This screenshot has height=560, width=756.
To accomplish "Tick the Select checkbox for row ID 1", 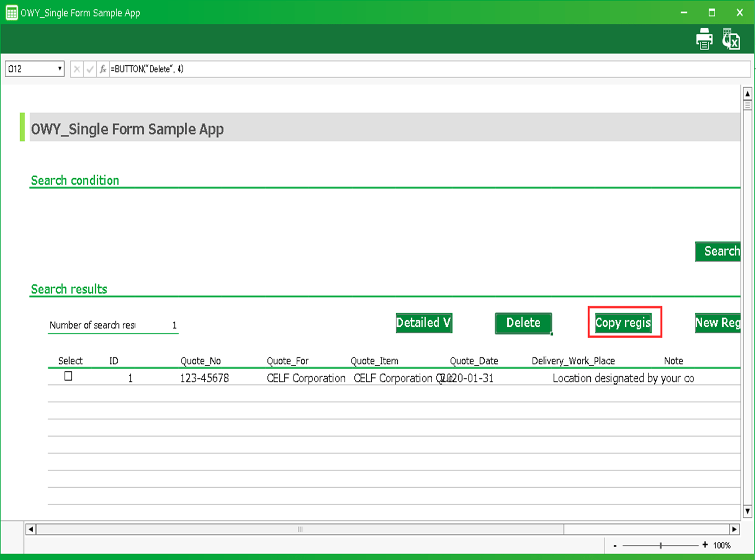I will pos(68,376).
